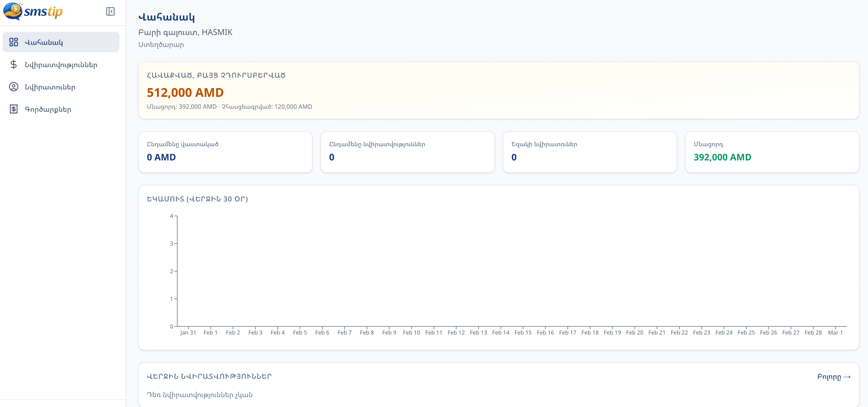Click the Jan 31 chart axis label
The width and height of the screenshot is (868, 407).
[188, 332]
